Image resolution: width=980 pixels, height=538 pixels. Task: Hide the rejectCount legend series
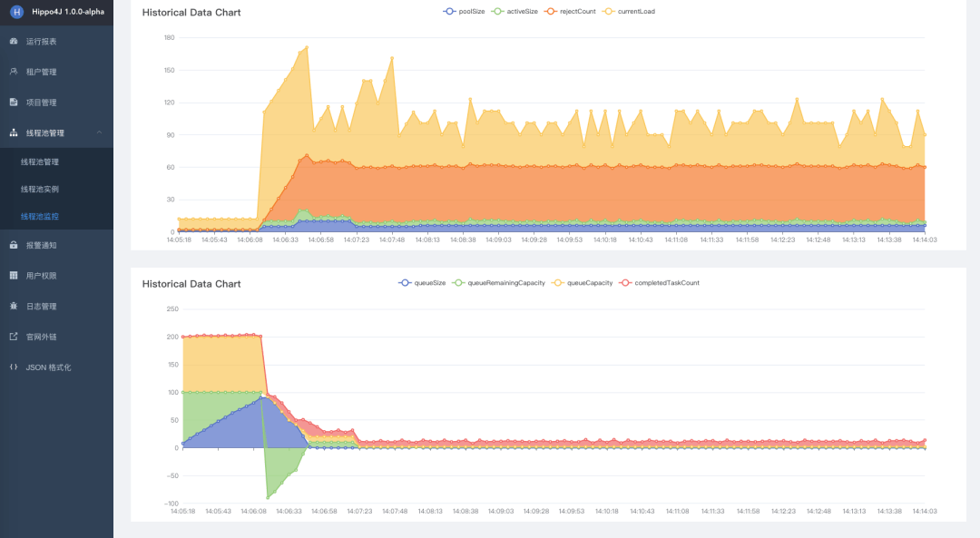(x=569, y=11)
